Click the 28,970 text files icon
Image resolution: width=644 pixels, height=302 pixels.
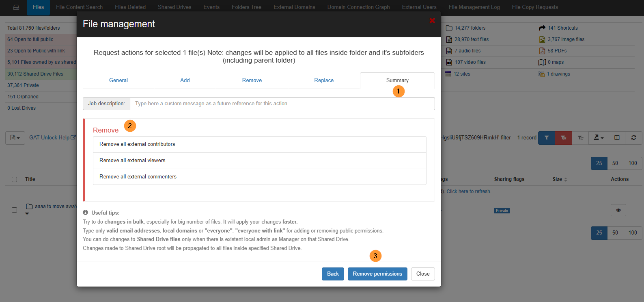[x=449, y=39]
